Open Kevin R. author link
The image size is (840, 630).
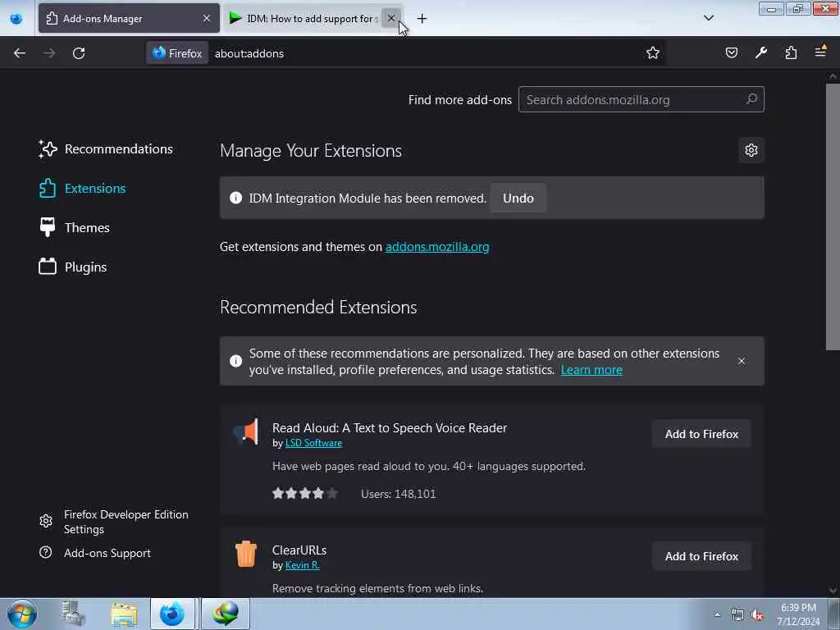click(302, 565)
